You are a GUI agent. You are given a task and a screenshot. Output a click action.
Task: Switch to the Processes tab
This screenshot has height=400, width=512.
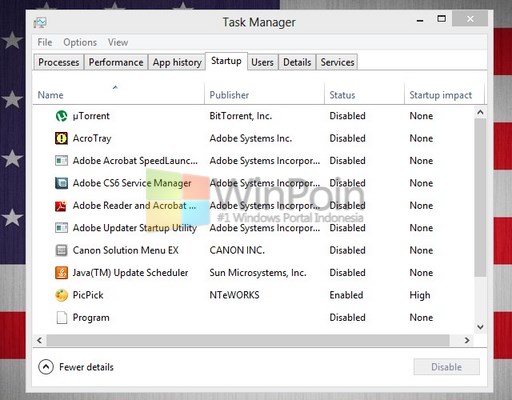click(59, 62)
